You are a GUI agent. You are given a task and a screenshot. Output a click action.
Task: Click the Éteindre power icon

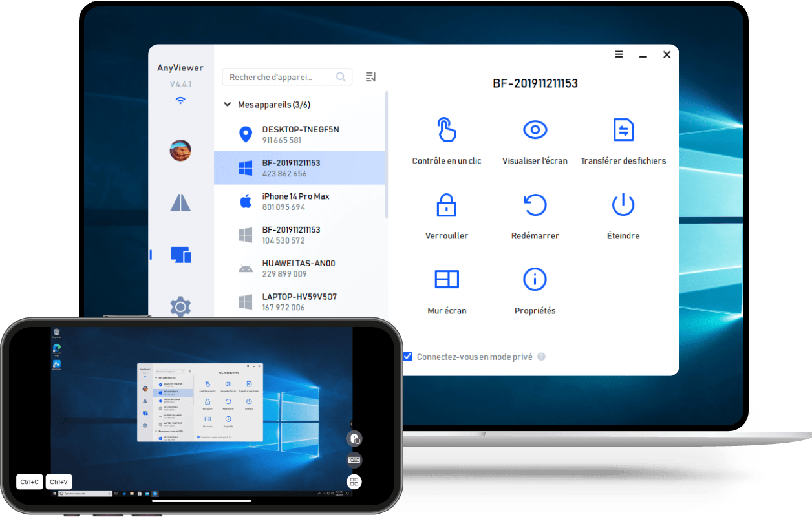[x=623, y=205]
